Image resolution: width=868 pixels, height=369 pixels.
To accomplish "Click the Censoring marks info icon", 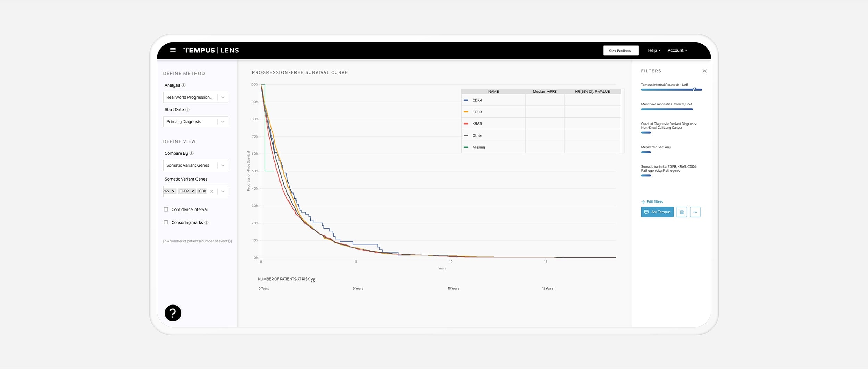I will pyautogui.click(x=206, y=223).
